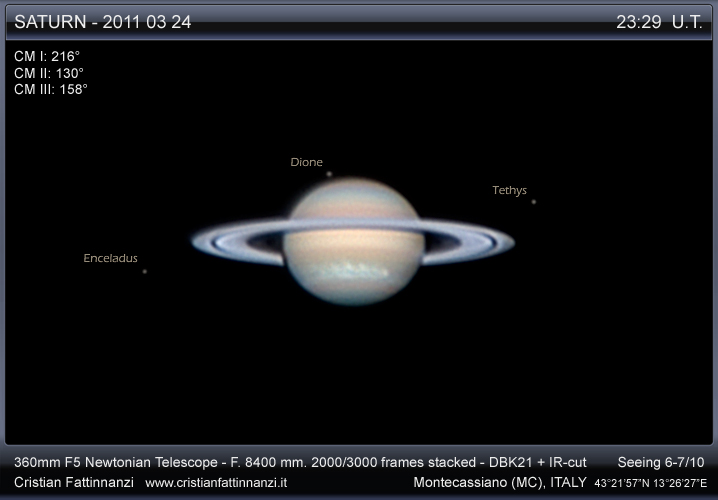Click the 'SATURN - 2011 03 24' title

(x=103, y=22)
